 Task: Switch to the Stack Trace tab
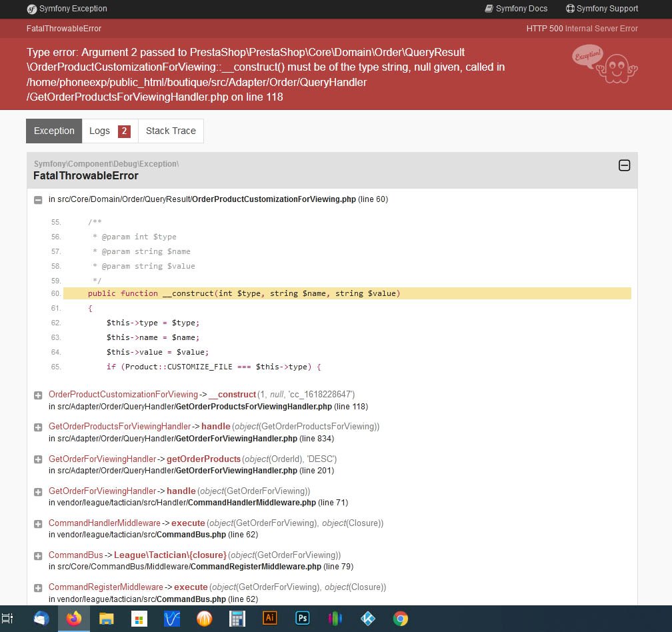pos(171,131)
